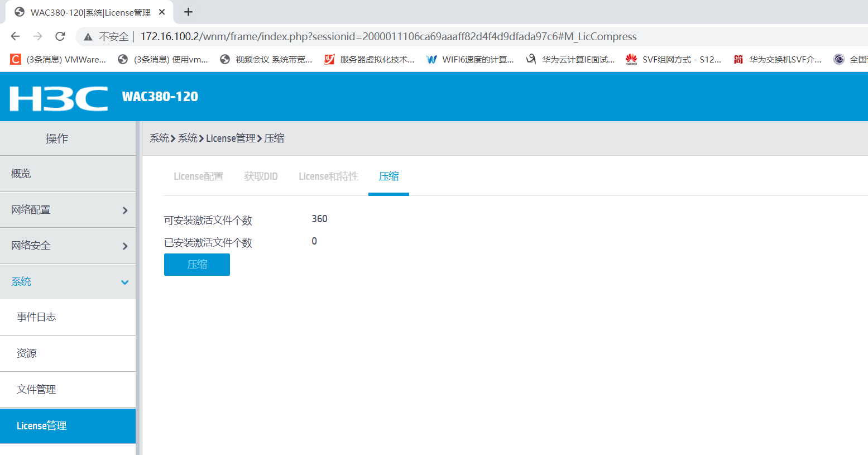Image resolution: width=868 pixels, height=455 pixels.
Task: Click the blue 压缩 button
Action: pos(197,265)
